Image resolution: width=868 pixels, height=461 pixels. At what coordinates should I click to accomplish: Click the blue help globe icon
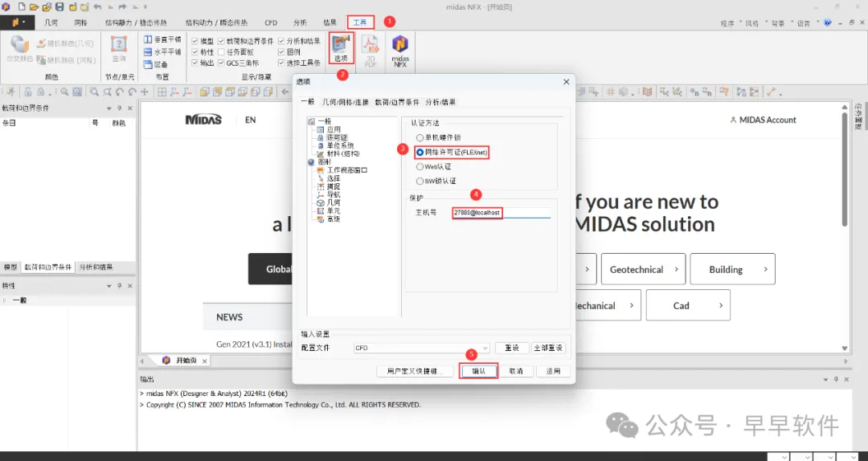(x=828, y=22)
